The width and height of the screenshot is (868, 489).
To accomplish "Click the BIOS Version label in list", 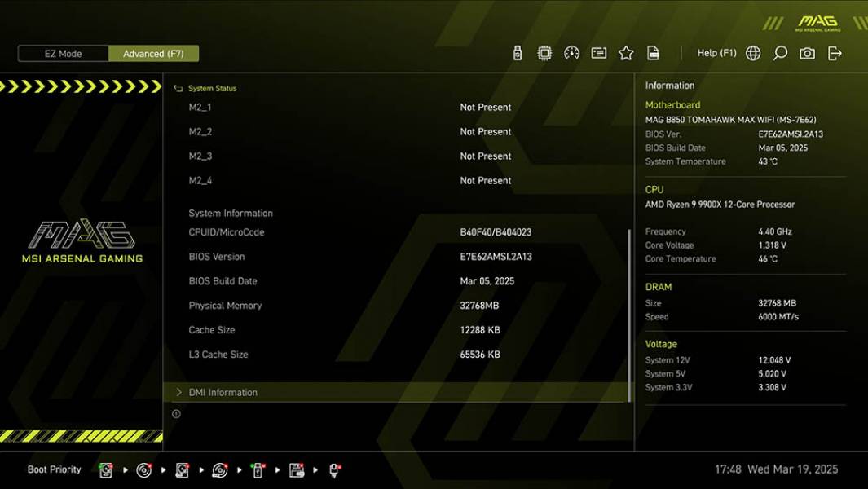I will point(217,257).
